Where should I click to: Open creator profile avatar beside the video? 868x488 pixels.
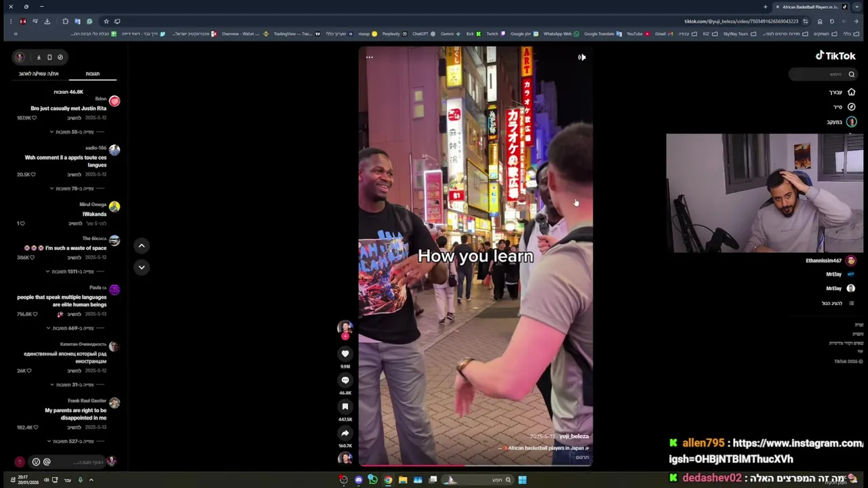pyautogui.click(x=345, y=328)
